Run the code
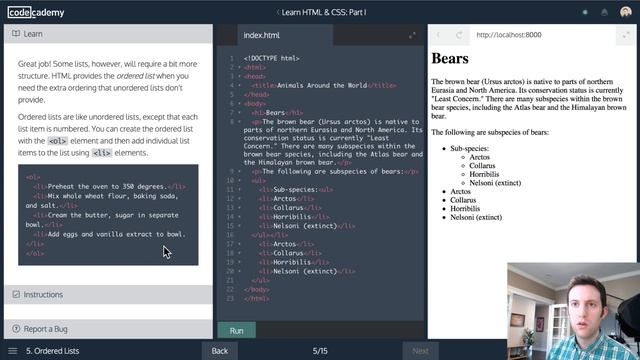Screen dimensions: 640x360 [x=237, y=331]
